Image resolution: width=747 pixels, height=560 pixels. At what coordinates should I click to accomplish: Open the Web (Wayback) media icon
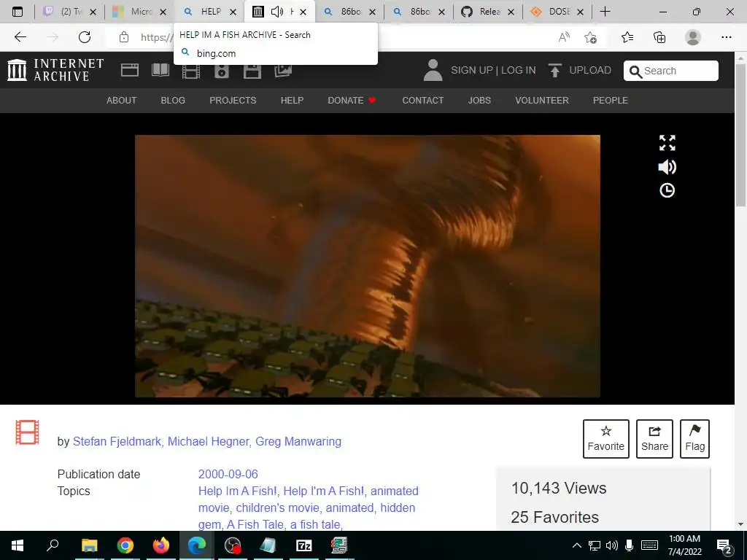pyautogui.click(x=130, y=70)
